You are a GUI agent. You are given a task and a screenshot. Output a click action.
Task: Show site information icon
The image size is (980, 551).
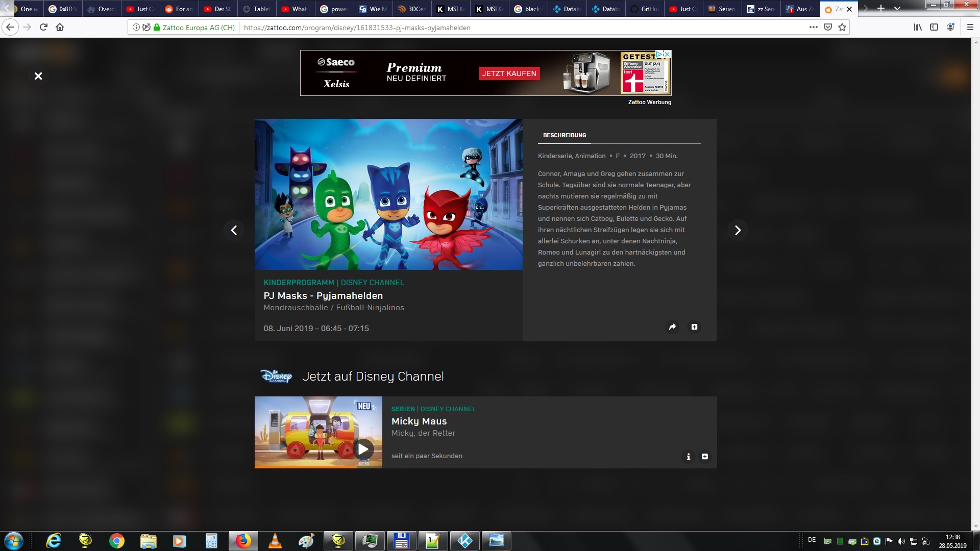(x=136, y=28)
